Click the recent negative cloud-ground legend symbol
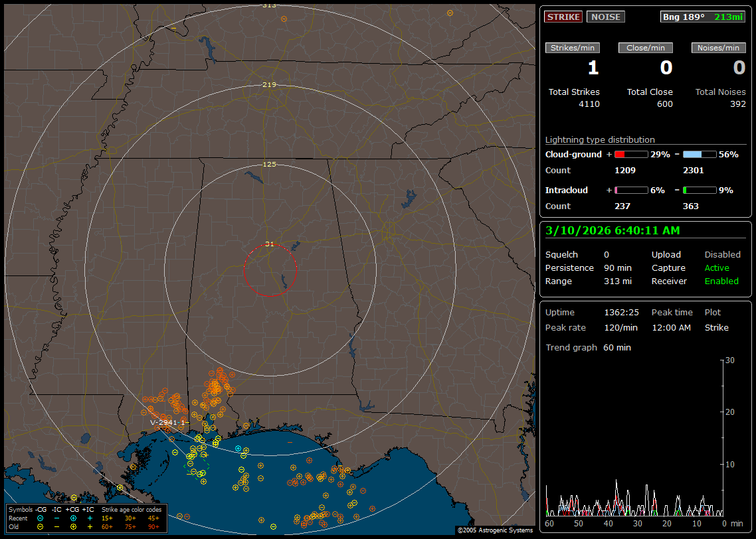Image resolution: width=756 pixels, height=539 pixels. (40, 518)
